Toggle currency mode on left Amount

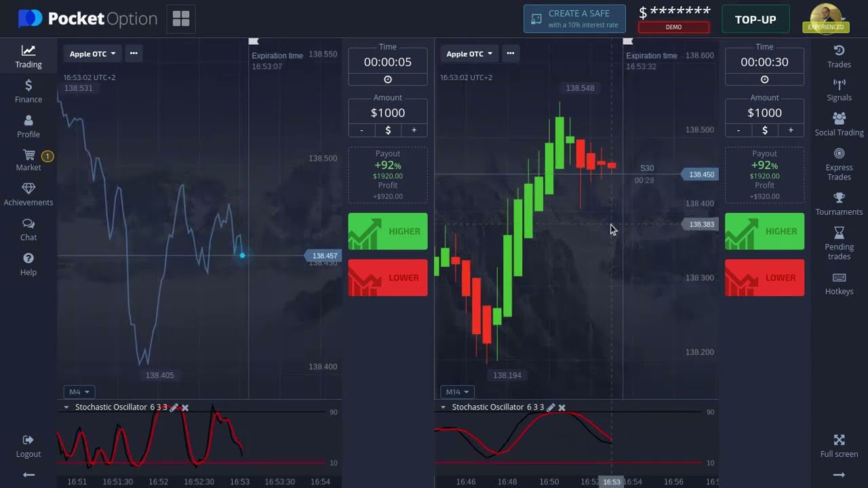point(388,130)
